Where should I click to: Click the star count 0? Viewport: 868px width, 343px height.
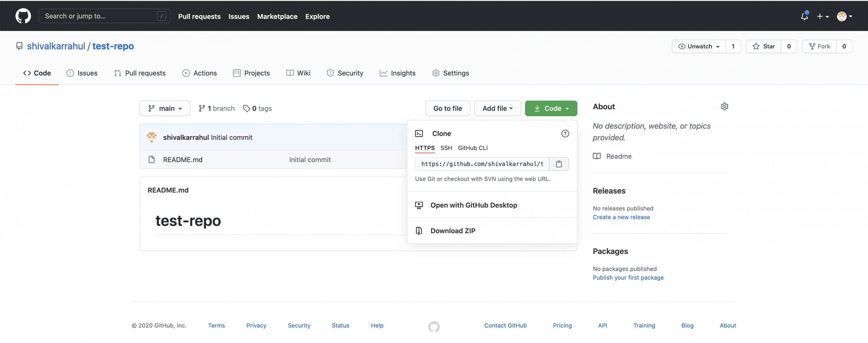[x=789, y=46]
